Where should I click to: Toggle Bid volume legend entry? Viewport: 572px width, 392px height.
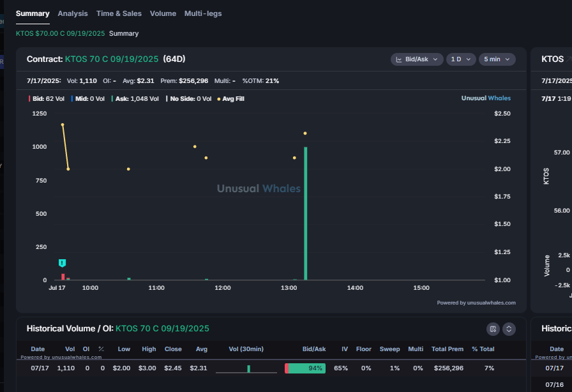(47, 98)
